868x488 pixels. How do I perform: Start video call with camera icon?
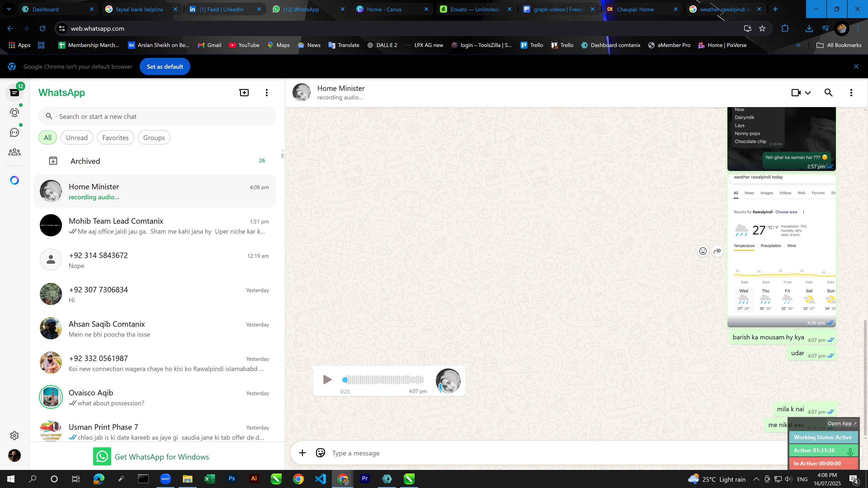tap(796, 93)
